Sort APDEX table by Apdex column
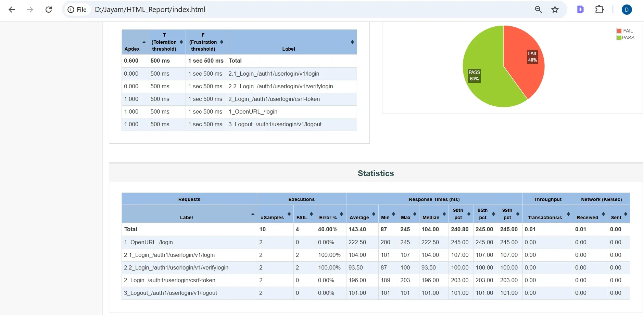Screen dimensions: 644x315 click(x=135, y=42)
